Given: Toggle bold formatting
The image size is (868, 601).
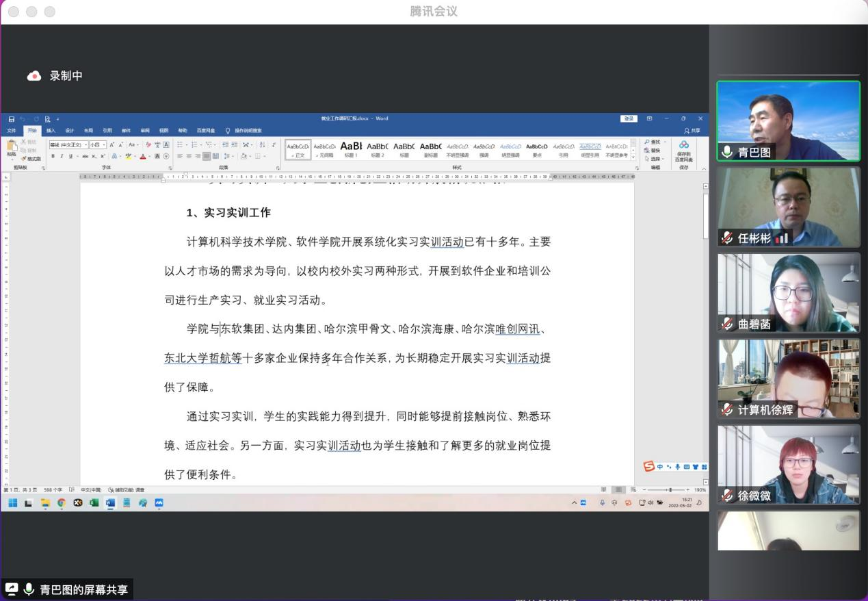Looking at the screenshot, I should point(53,157).
